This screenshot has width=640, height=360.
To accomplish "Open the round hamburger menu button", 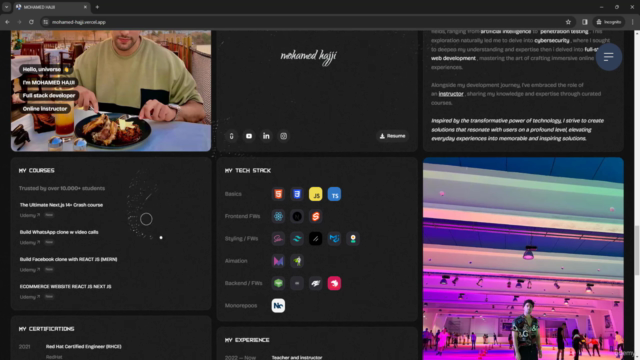I will [609, 57].
